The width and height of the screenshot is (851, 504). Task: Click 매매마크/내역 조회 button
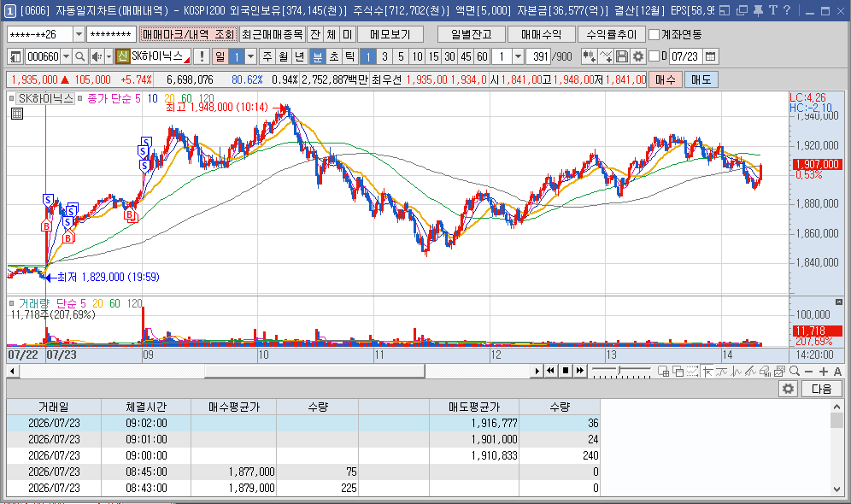coord(188,34)
